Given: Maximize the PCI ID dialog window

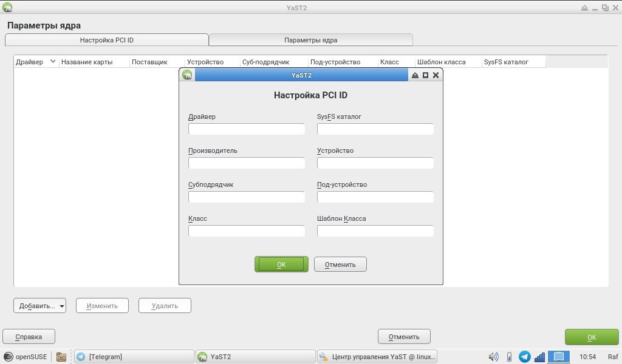Looking at the screenshot, I should [x=425, y=75].
